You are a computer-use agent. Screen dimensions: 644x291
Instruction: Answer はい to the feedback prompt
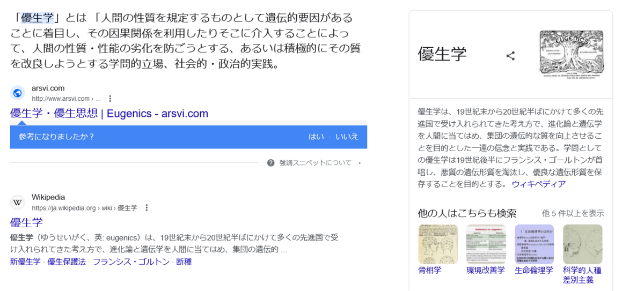click(x=316, y=137)
